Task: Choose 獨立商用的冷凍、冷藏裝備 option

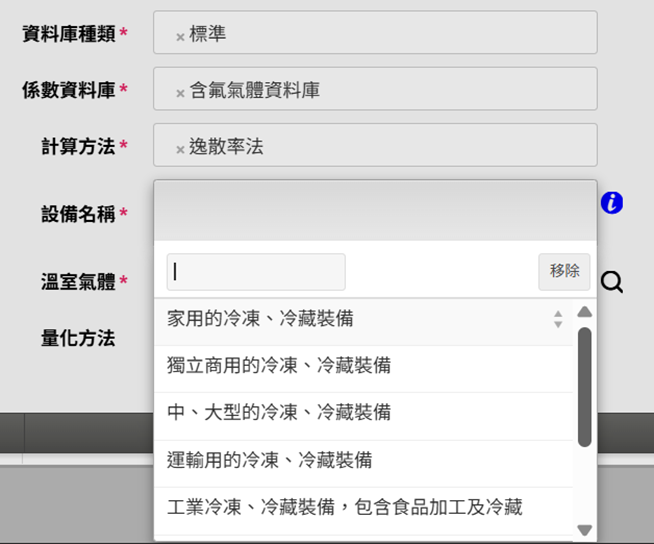Action: [x=279, y=366]
